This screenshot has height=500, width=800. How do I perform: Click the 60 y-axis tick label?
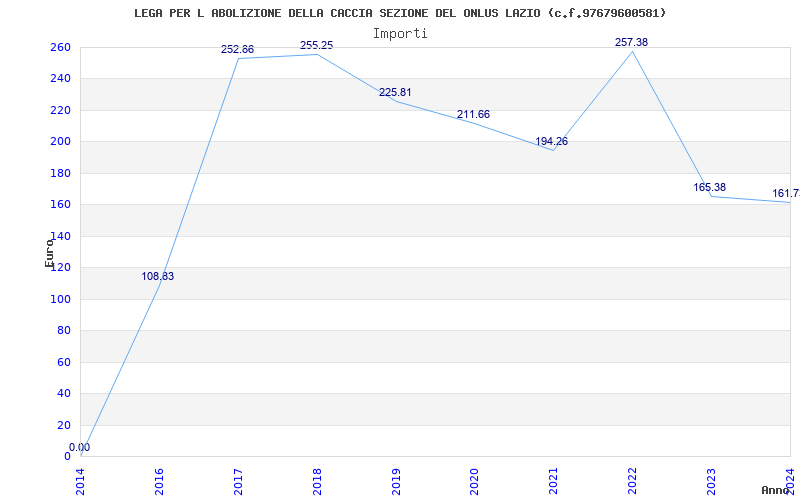(x=63, y=362)
